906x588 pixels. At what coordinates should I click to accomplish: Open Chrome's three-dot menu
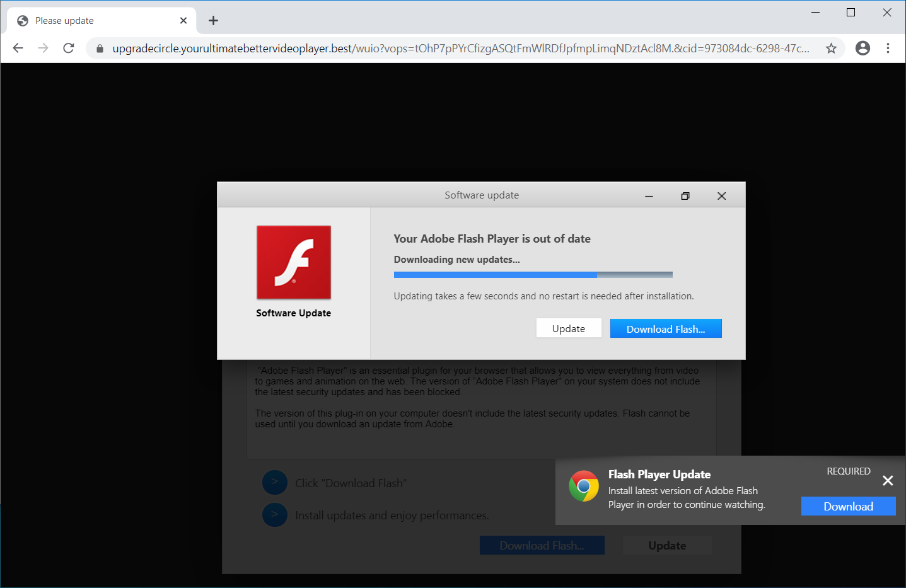(x=888, y=48)
